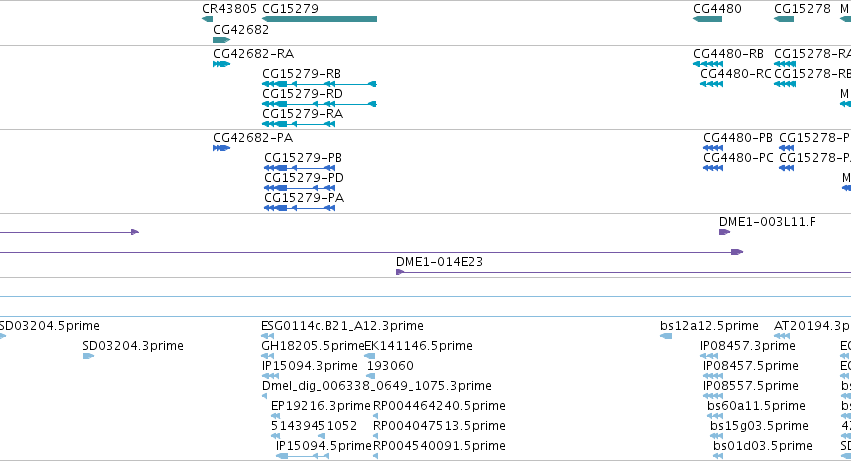The width and height of the screenshot is (851, 461).
Task: Click the CG15278 teal gene arrow bar
Action: click(x=784, y=19)
